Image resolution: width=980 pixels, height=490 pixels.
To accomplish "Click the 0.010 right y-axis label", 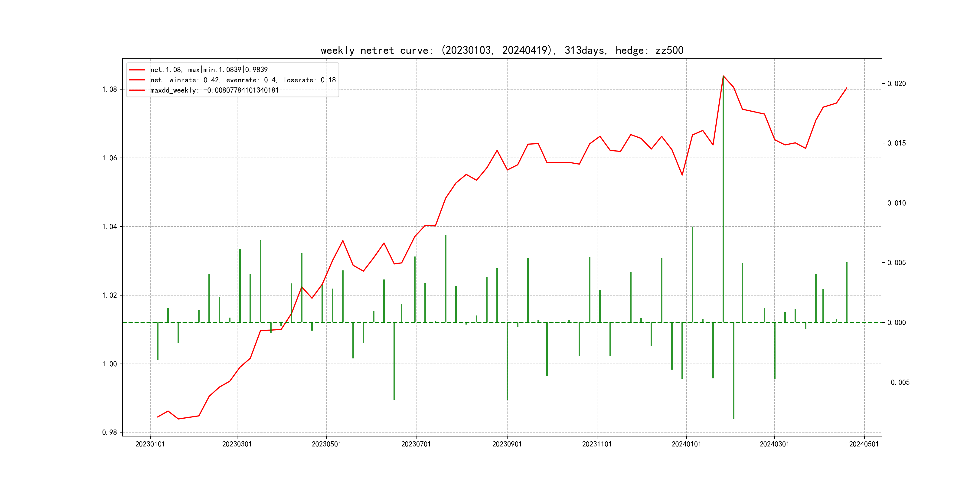I will (x=896, y=203).
